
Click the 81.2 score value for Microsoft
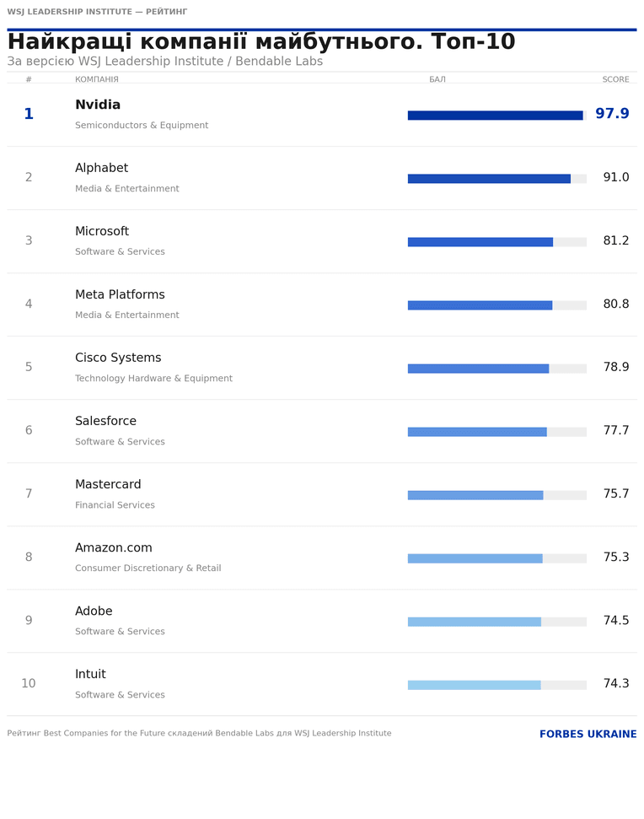click(x=616, y=240)
